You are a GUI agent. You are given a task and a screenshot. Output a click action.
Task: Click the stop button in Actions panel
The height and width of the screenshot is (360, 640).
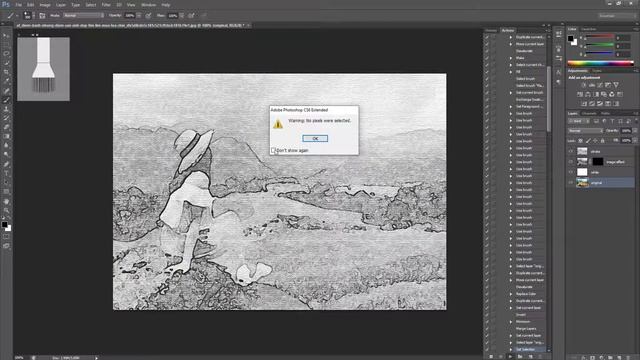[x=491, y=356]
